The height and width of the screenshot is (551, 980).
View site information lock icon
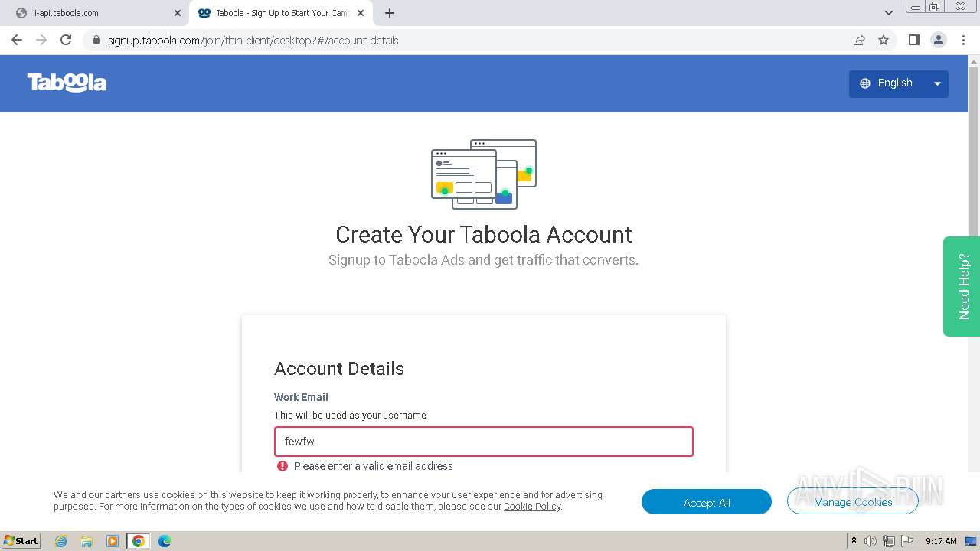[x=96, y=41]
